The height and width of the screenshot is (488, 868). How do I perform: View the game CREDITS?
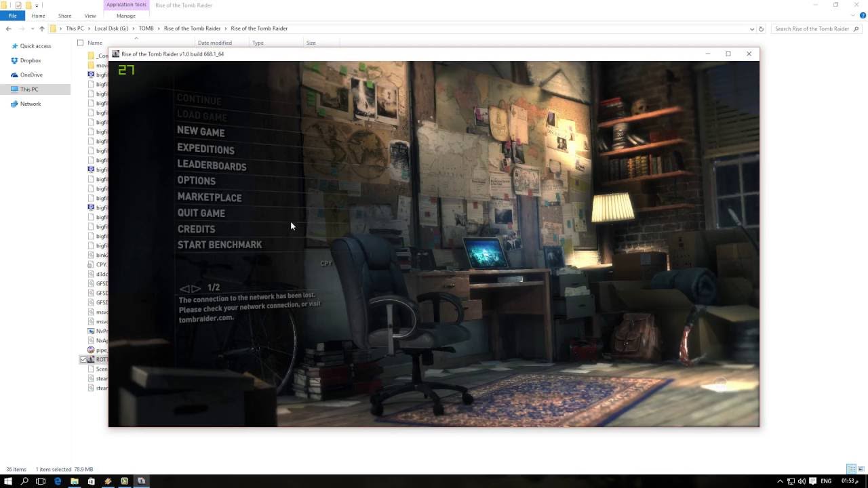pos(196,229)
